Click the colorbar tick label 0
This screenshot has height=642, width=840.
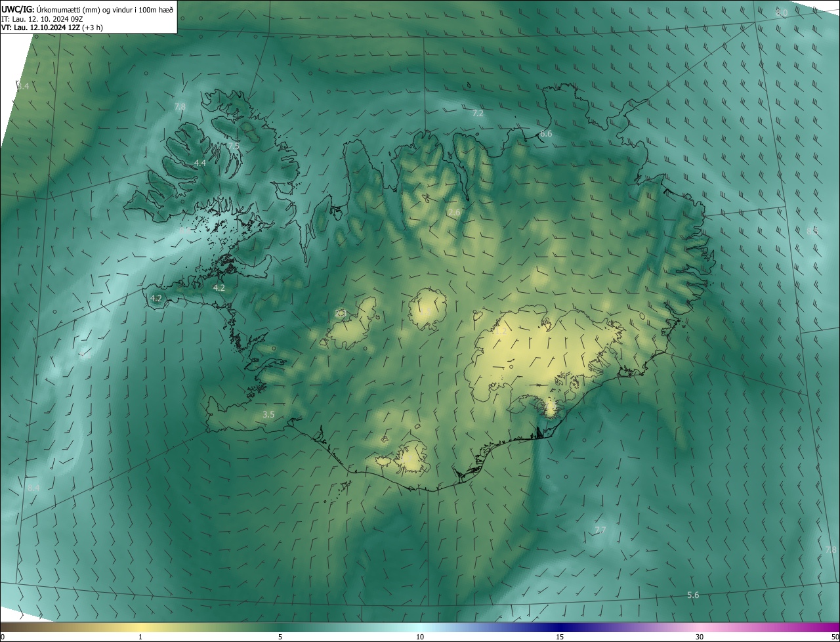pos(3,637)
